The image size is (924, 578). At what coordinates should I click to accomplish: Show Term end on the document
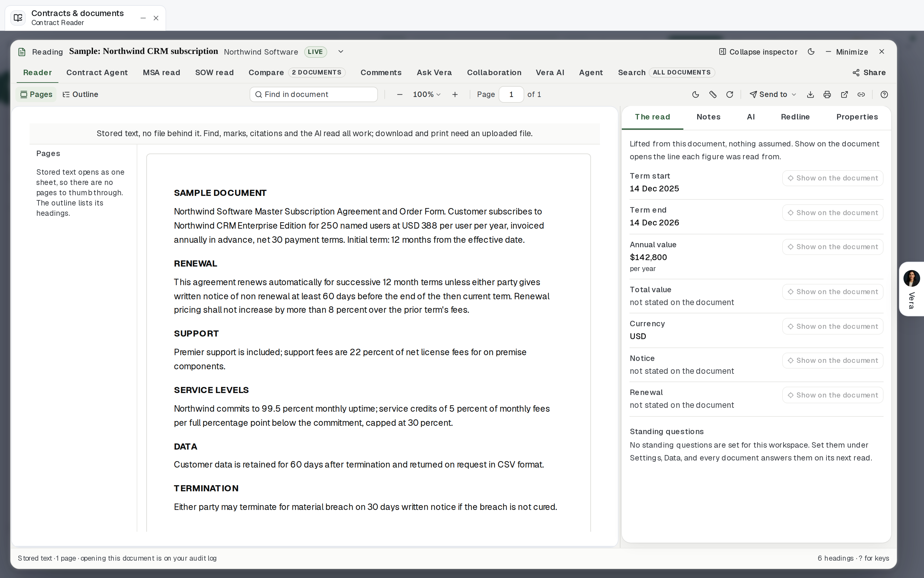click(833, 213)
